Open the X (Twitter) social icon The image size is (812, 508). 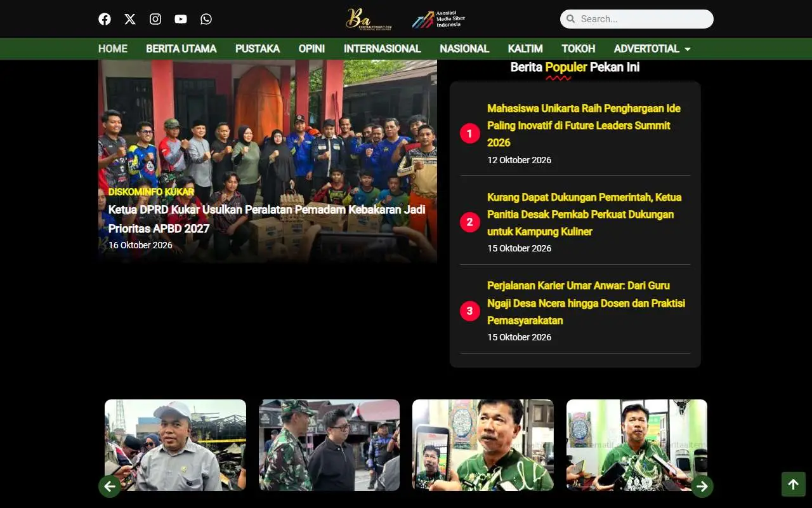pyautogui.click(x=130, y=19)
